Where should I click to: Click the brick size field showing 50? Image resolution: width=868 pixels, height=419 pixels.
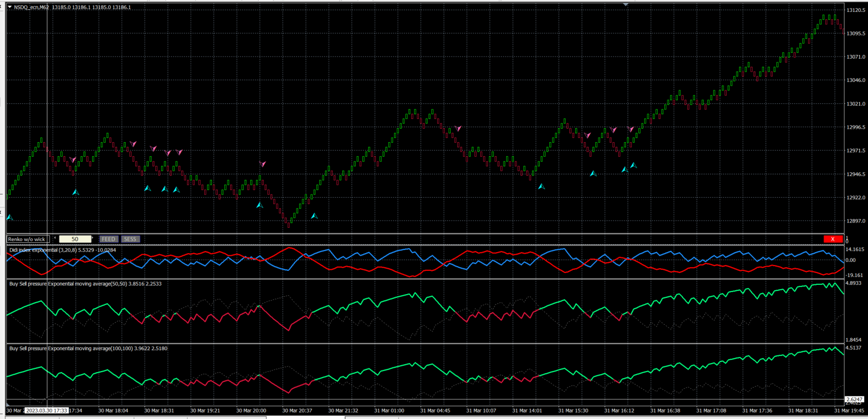pyautogui.click(x=75, y=239)
